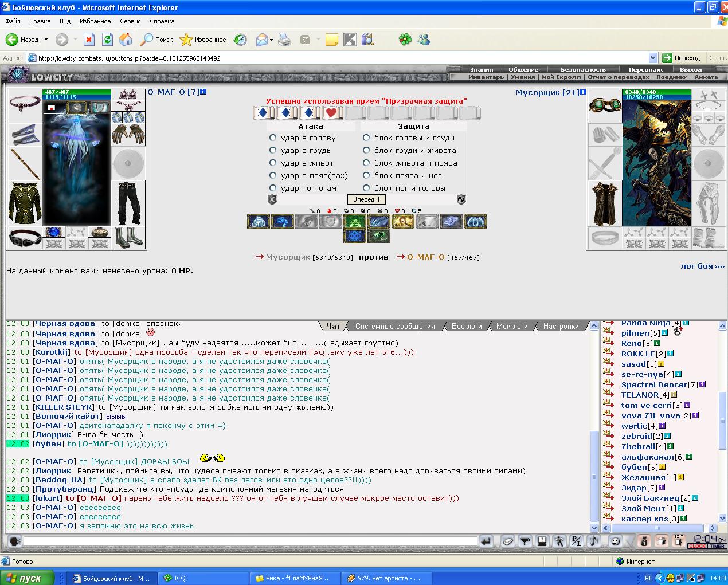Use the first blue diamond scroll
The width and height of the screenshot is (728, 585).
point(263,113)
